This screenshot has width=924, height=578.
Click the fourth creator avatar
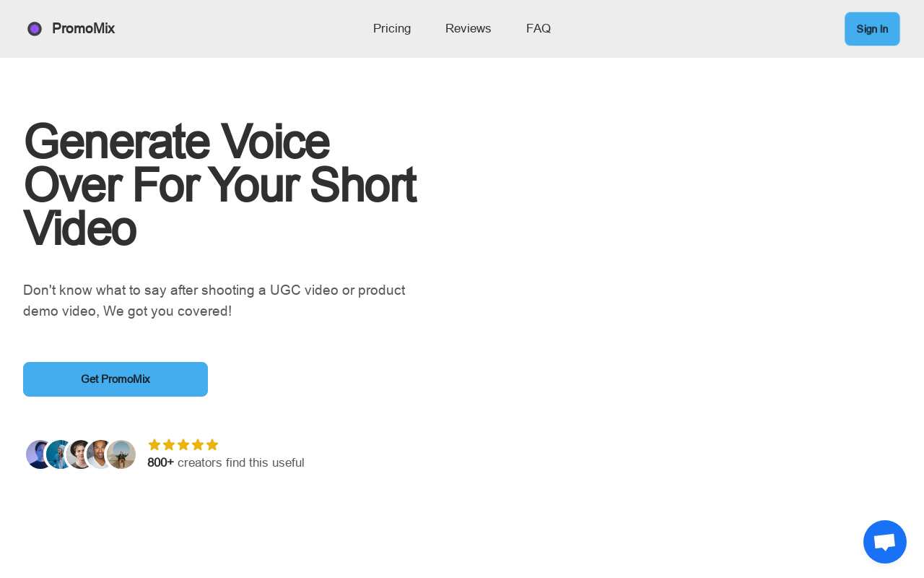coord(98,454)
